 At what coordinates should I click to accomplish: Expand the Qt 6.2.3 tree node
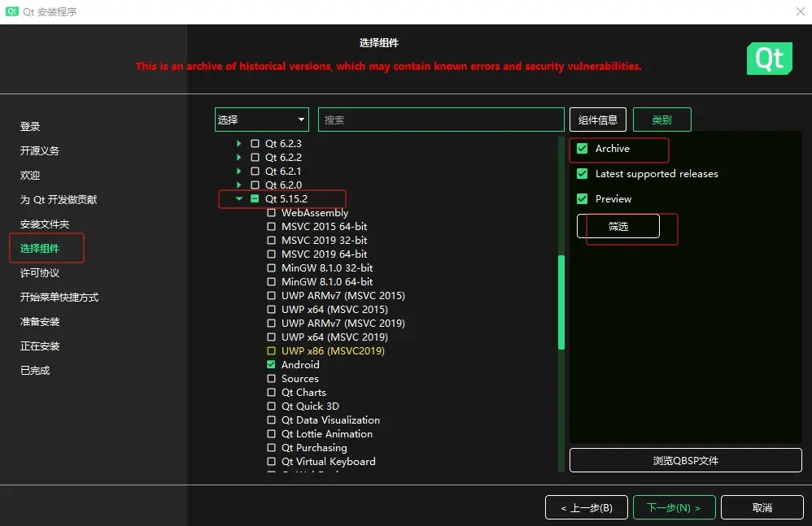coord(238,143)
